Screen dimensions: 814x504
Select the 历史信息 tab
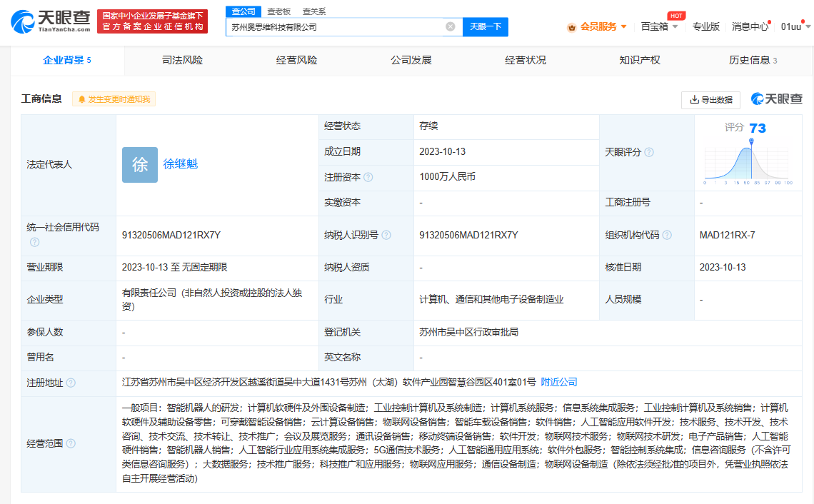(x=753, y=60)
